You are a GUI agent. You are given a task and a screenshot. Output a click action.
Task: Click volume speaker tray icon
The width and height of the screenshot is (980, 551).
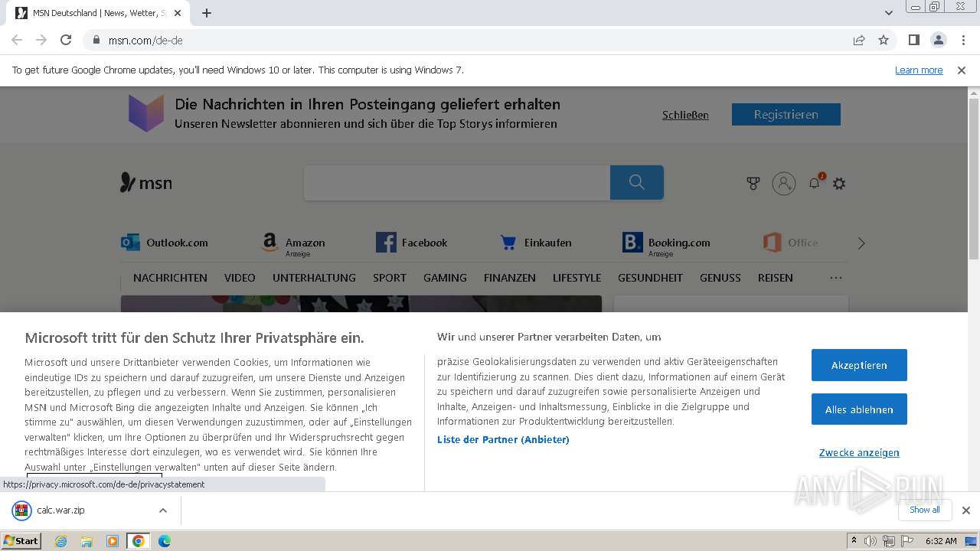point(871,541)
